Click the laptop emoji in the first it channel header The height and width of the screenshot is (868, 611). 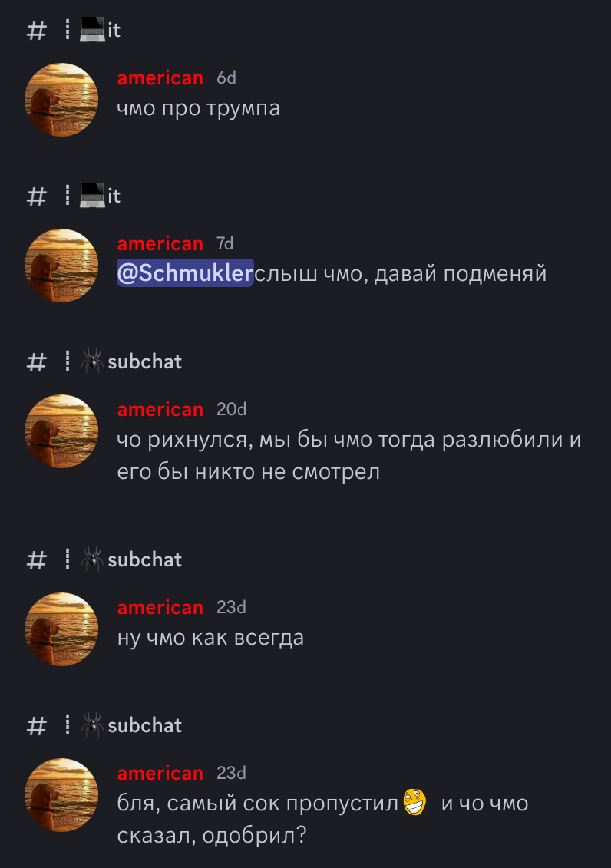(92, 30)
